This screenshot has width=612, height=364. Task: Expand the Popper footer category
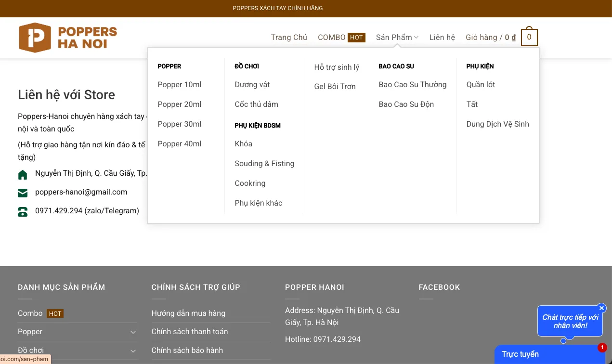click(133, 332)
